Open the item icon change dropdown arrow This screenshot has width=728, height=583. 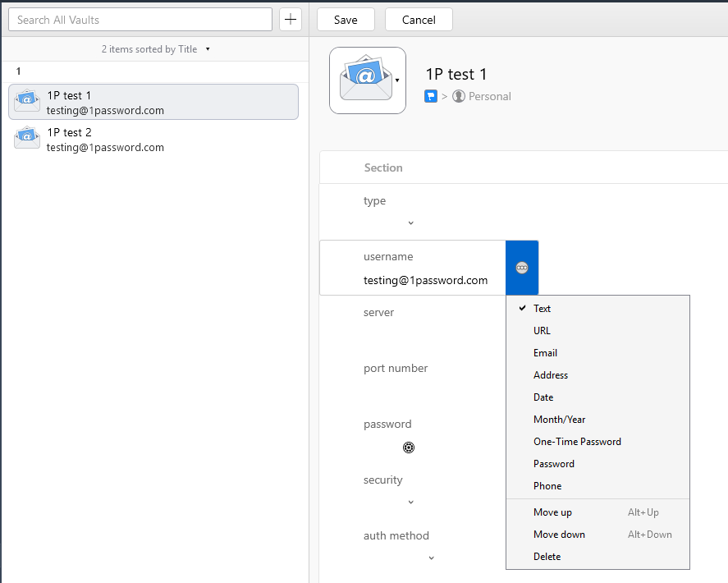tap(397, 80)
